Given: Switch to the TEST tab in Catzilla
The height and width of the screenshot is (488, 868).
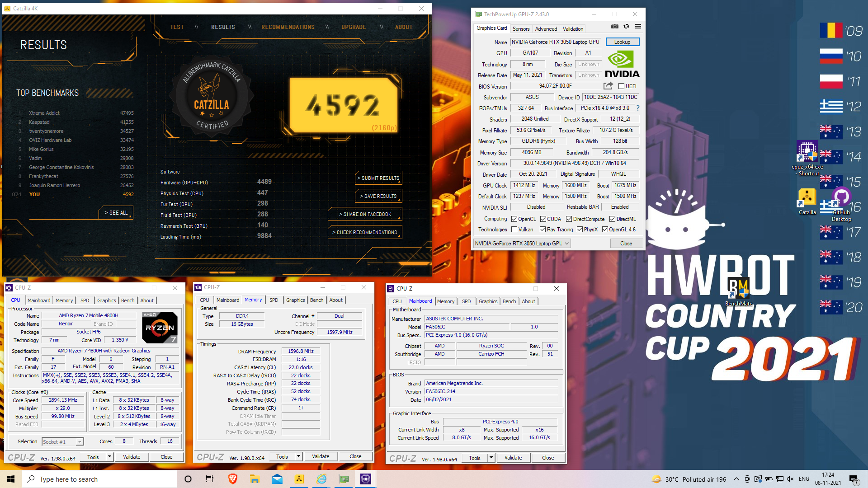Looking at the screenshot, I should point(177,27).
